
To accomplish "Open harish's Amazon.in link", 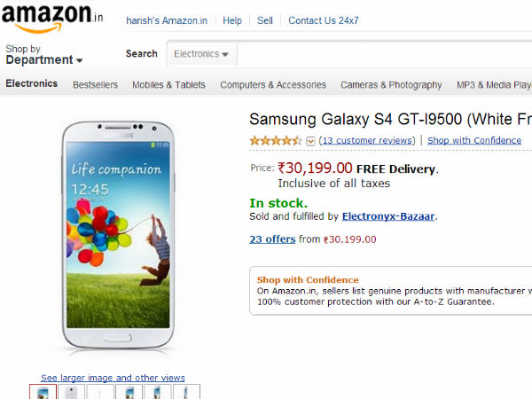I will (168, 20).
